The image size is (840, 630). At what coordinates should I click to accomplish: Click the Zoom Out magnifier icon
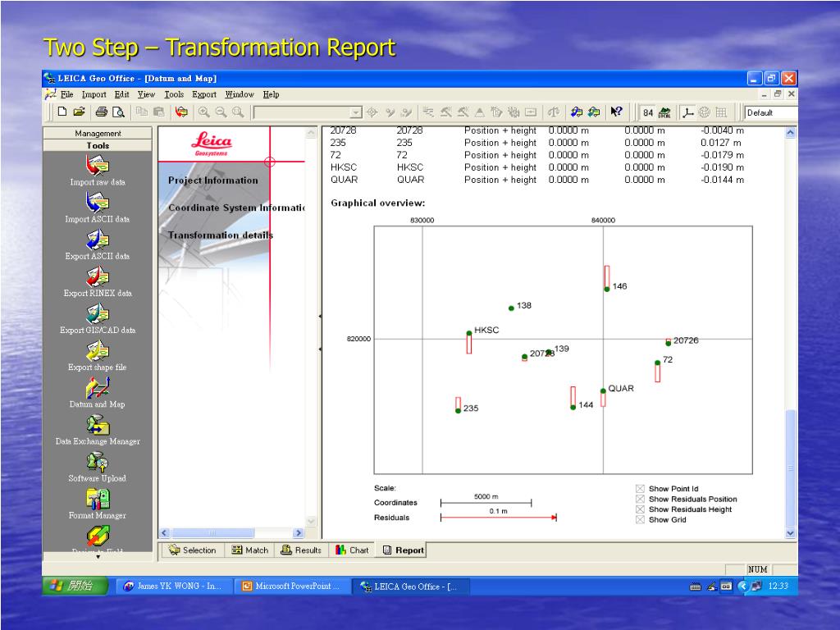[x=221, y=112]
